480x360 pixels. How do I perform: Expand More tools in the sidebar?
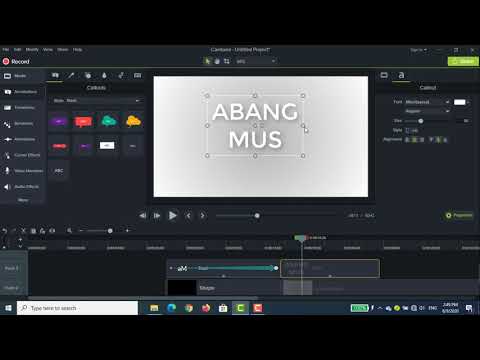tap(23, 200)
